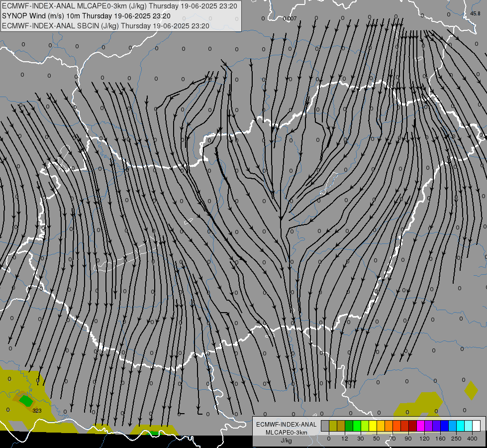Click the SYNOP Wind 10m title line
Screen dimensions: 487x448
(86, 16)
